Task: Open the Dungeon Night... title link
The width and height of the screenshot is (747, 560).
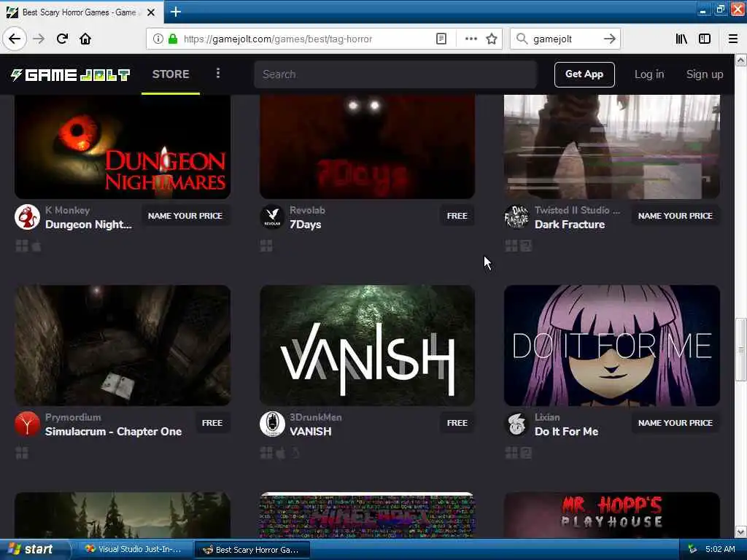Action: coord(88,225)
